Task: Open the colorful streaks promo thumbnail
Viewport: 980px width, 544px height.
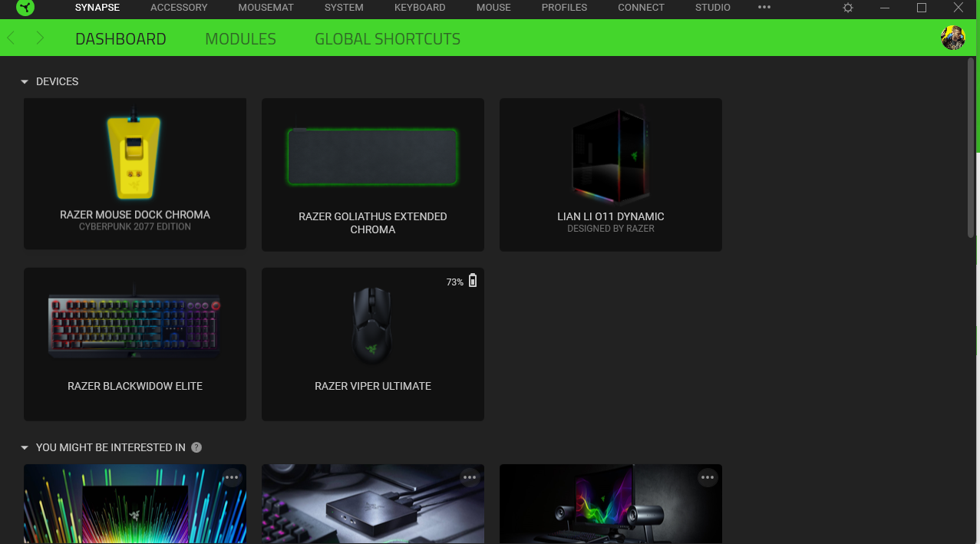Action: (135, 504)
